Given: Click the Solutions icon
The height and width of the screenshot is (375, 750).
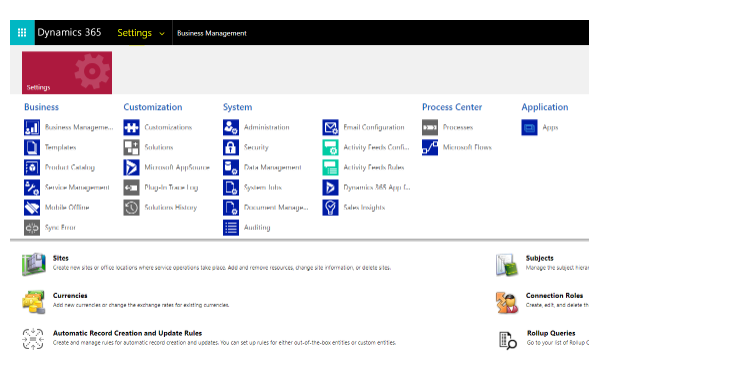Looking at the screenshot, I should click(132, 148).
